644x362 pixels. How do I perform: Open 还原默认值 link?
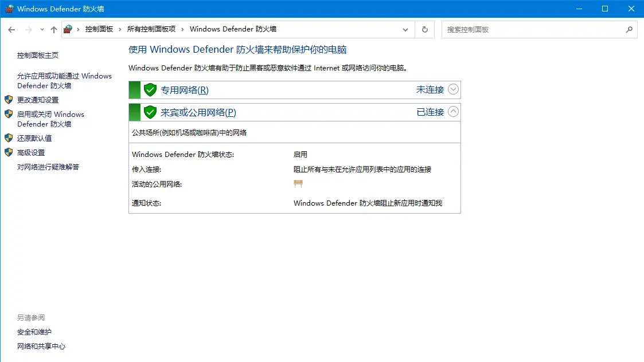[x=34, y=138]
